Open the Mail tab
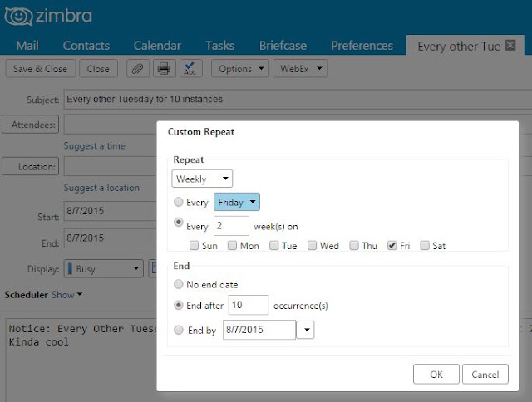Image resolution: width=532 pixels, height=402 pixels. [x=27, y=46]
